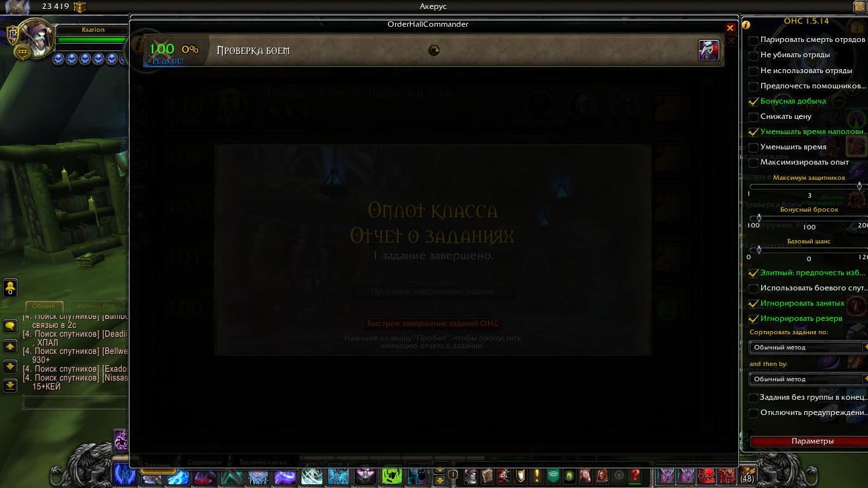Switch to the Журнал боя chat tab

(x=97, y=306)
